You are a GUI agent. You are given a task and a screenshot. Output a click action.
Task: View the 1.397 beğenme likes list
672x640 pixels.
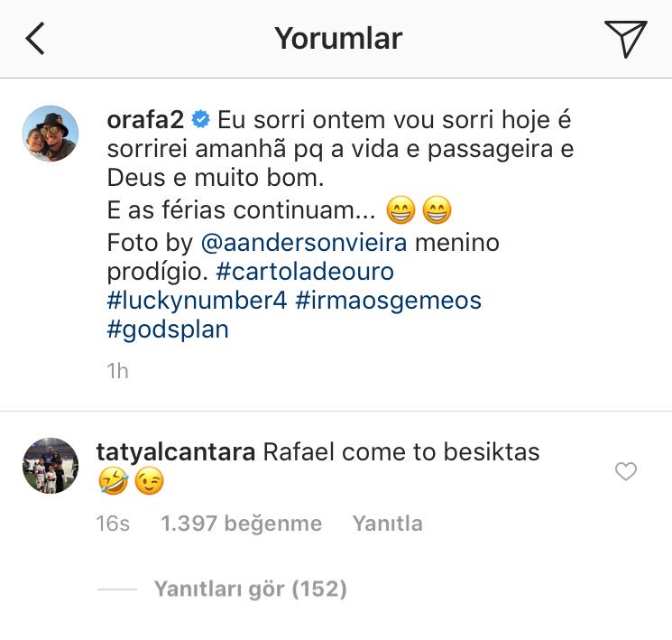[x=241, y=524]
